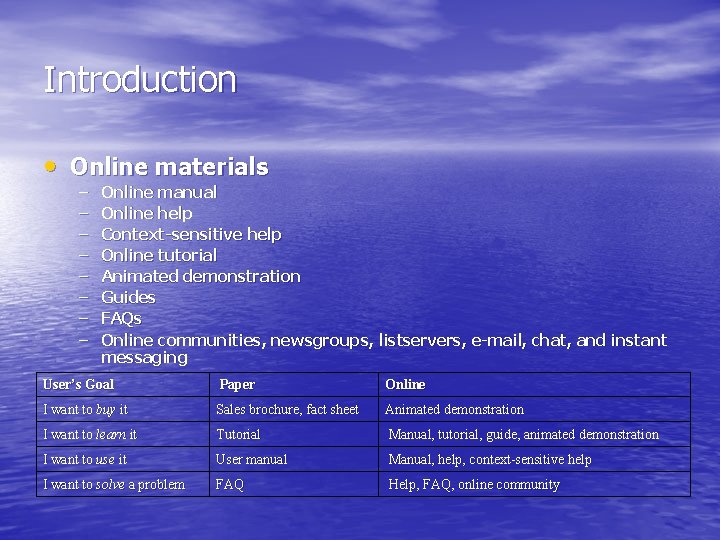Click the Online manual bullet
Viewport: 720px width, 540px height.
[x=159, y=192]
